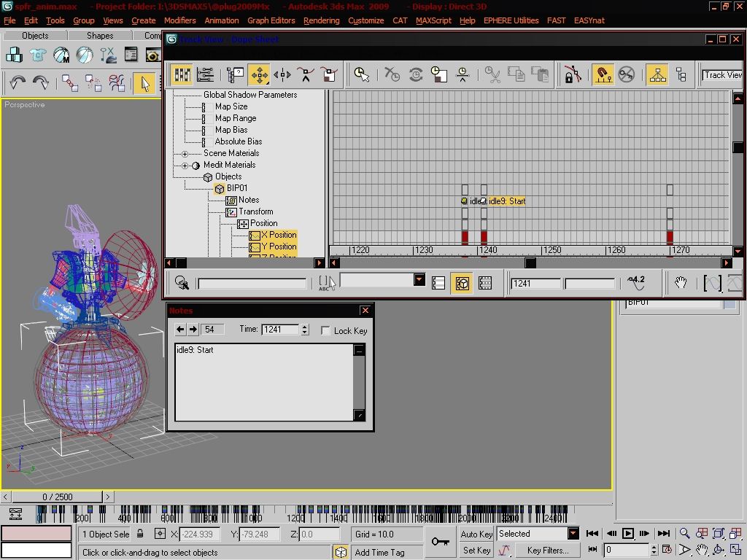Open the Rendering menu
The height and width of the screenshot is (560, 747).
tap(322, 20)
